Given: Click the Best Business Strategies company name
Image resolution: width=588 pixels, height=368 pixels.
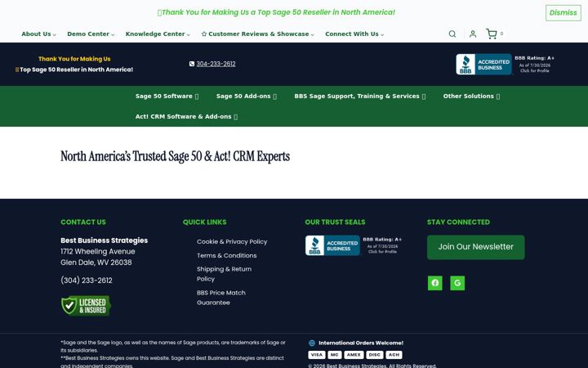Looking at the screenshot, I should click(105, 240).
